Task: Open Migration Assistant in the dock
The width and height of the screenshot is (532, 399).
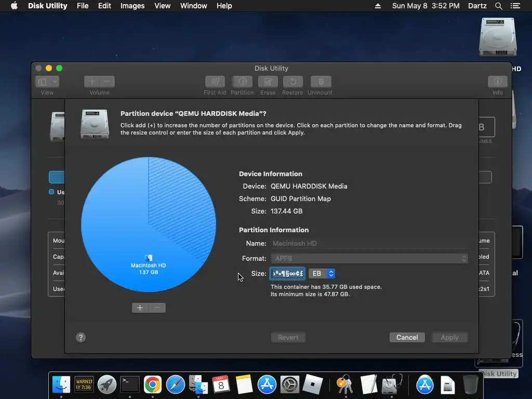Action: pyautogui.click(x=198, y=384)
